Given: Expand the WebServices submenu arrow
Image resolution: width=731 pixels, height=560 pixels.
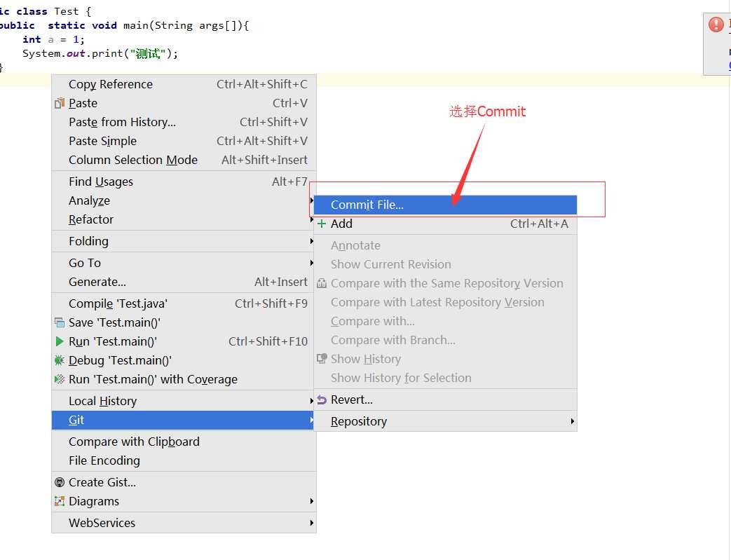Looking at the screenshot, I should (311, 523).
